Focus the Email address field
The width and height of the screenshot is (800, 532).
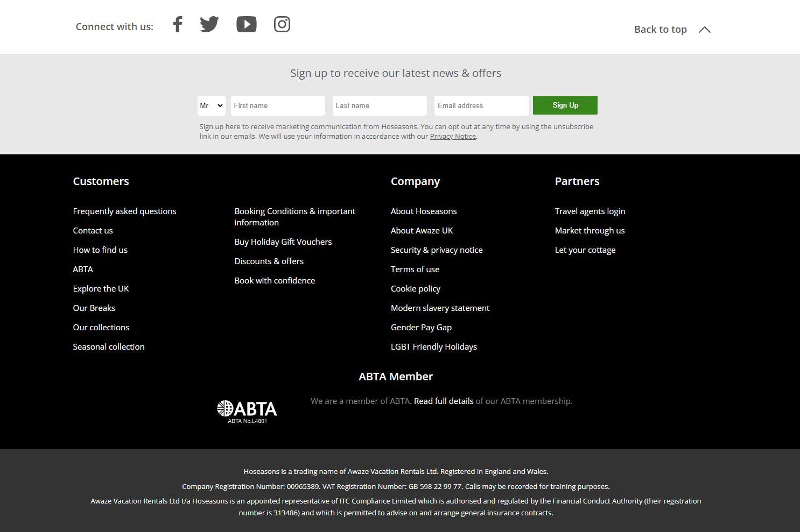coord(482,105)
